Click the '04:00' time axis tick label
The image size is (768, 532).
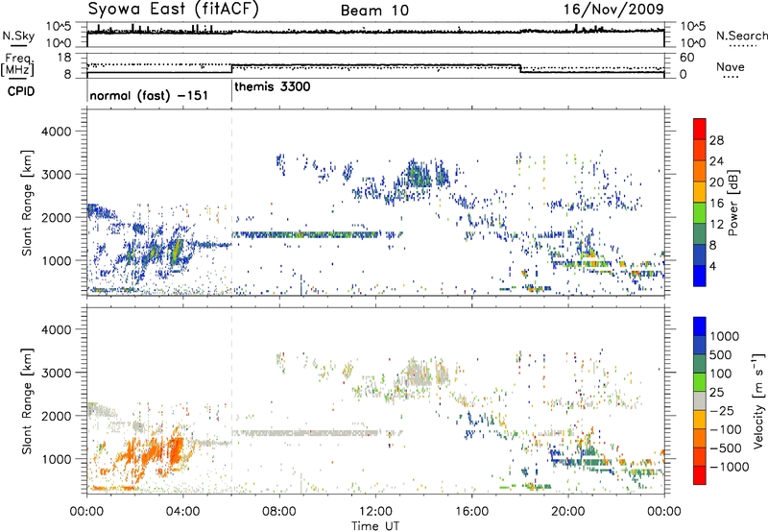click(x=182, y=512)
